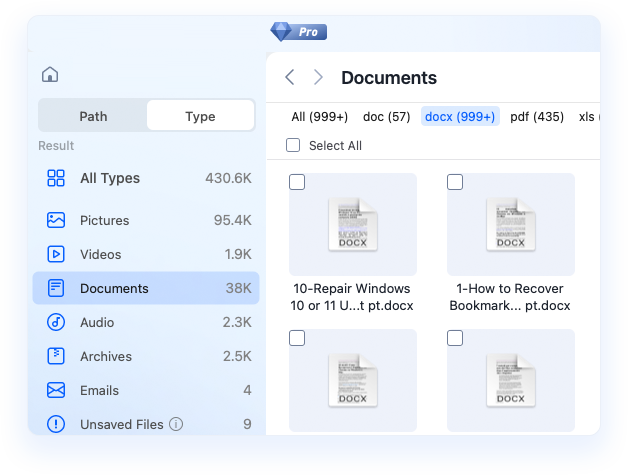Click the Emails envelope icon

(x=56, y=390)
